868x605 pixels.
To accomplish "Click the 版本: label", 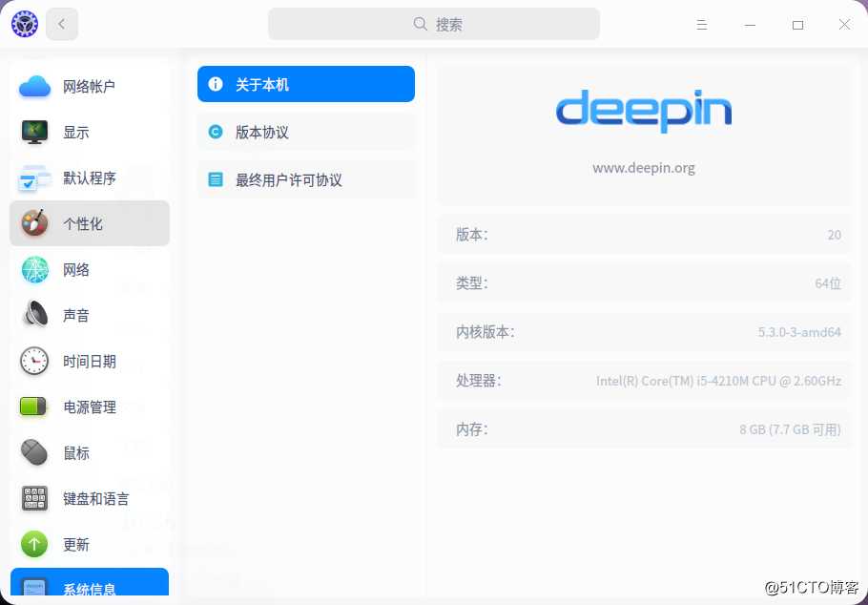I will tap(471, 235).
